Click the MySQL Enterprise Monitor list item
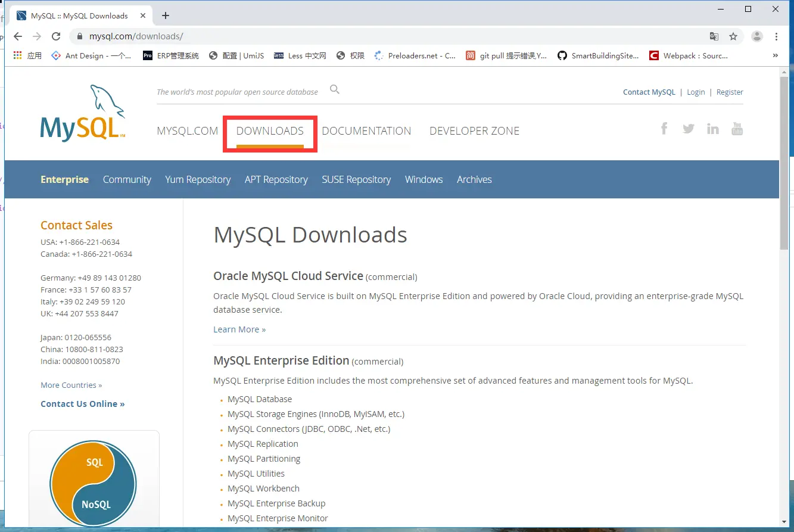 [278, 518]
